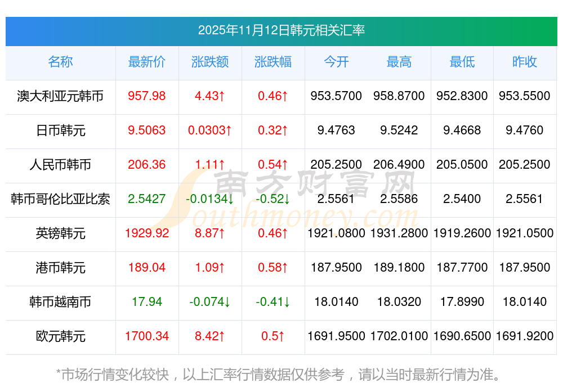Click the latest price 2.5427
This screenshot has width=563, height=392.
click(x=147, y=199)
